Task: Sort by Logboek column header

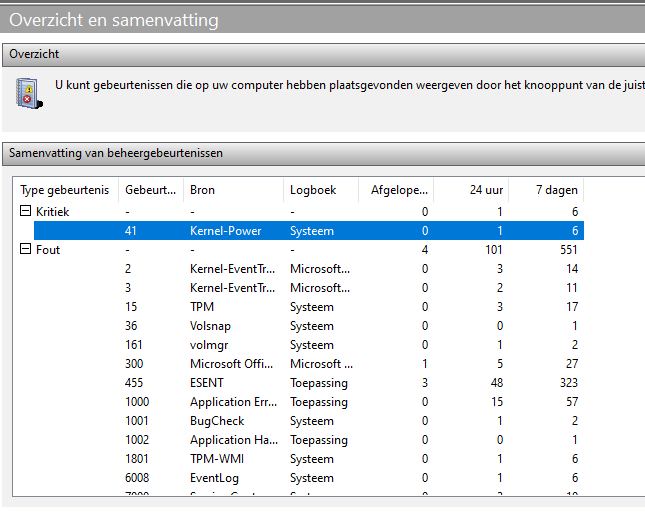Action: tap(321, 190)
